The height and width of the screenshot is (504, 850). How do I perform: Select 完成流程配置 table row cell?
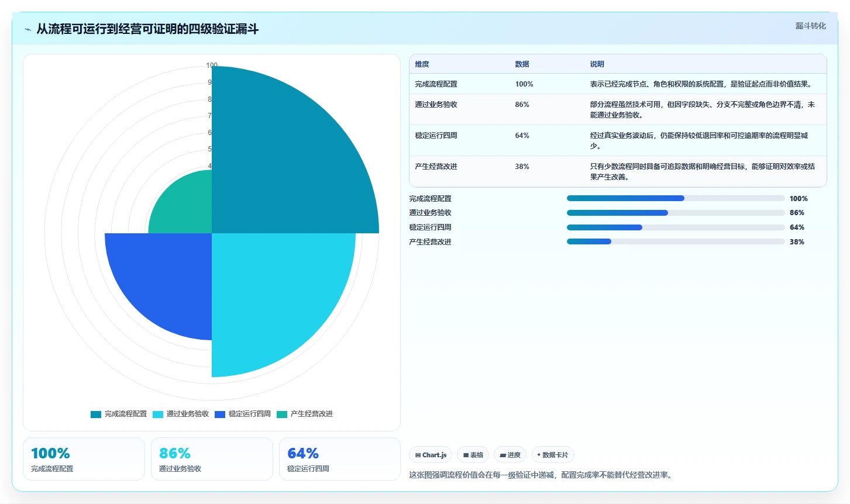436,84
